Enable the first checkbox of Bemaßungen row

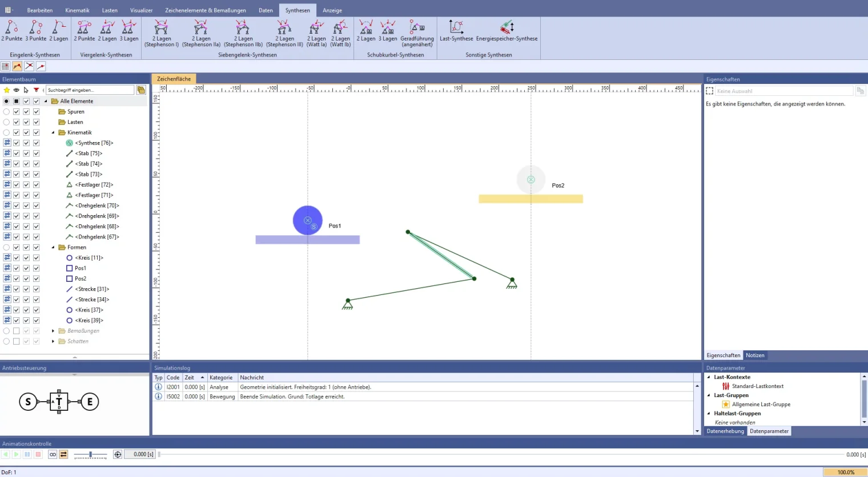[17, 331]
